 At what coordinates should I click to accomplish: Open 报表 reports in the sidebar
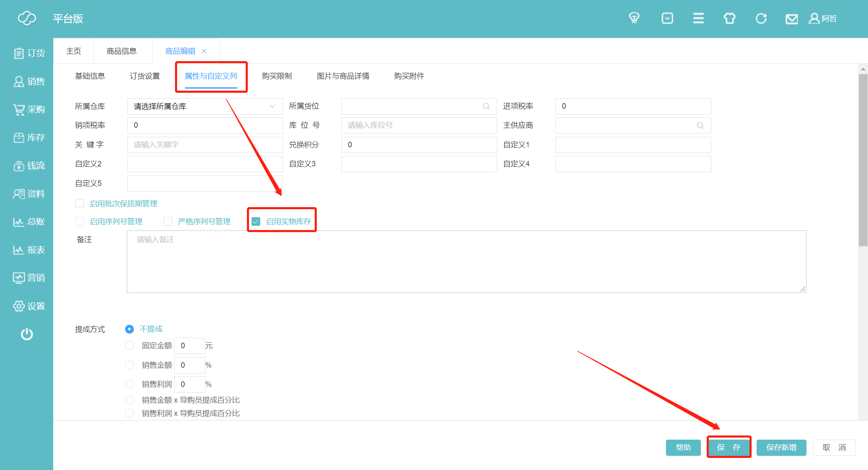tap(29, 250)
